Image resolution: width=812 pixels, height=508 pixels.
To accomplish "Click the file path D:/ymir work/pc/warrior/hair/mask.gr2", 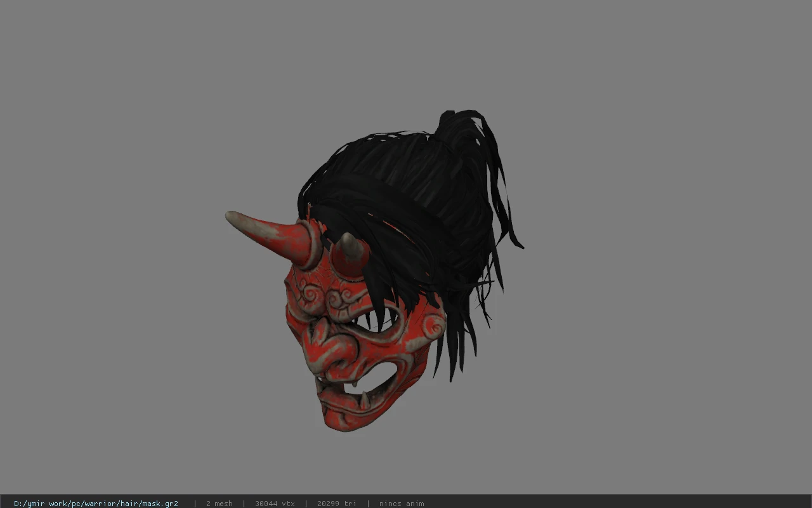I will pos(96,504).
